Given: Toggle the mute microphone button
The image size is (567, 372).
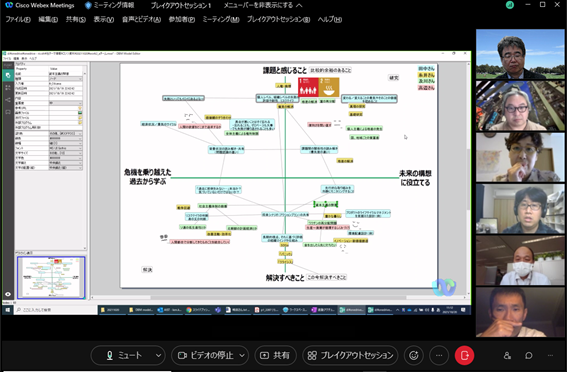Looking at the screenshot, I should (x=124, y=356).
